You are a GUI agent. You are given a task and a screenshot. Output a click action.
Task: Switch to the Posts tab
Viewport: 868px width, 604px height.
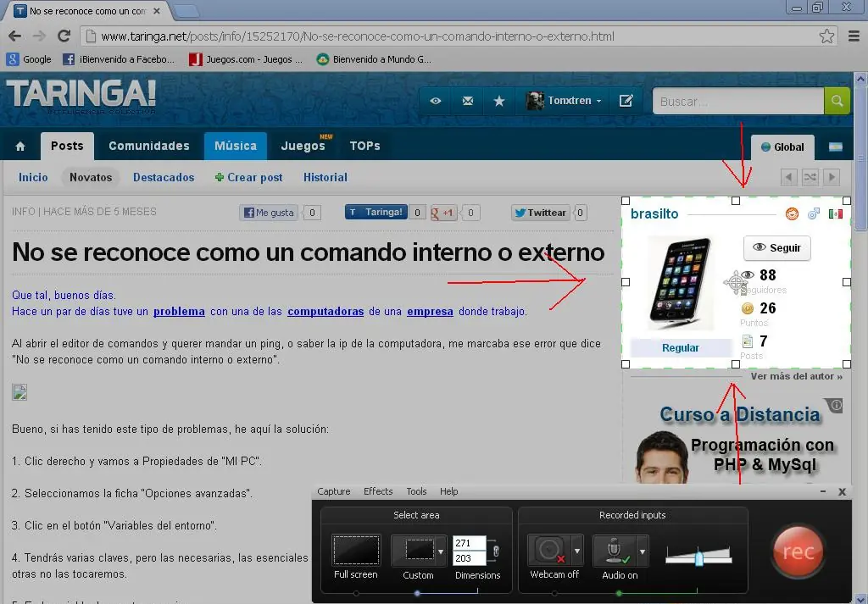click(x=67, y=146)
